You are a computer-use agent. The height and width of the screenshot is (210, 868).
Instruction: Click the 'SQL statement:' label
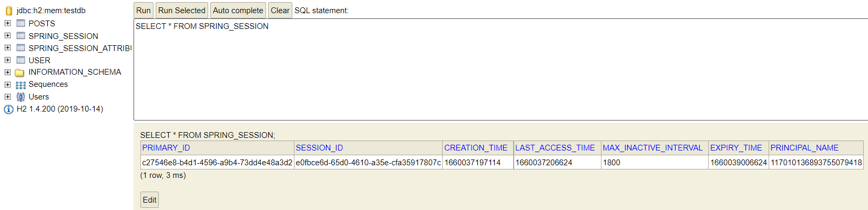(x=321, y=11)
